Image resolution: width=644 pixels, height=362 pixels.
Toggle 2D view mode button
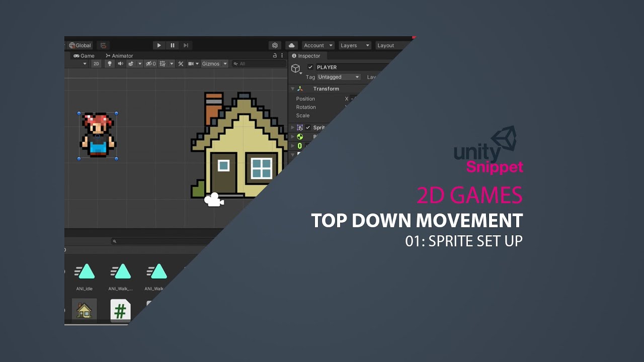96,64
